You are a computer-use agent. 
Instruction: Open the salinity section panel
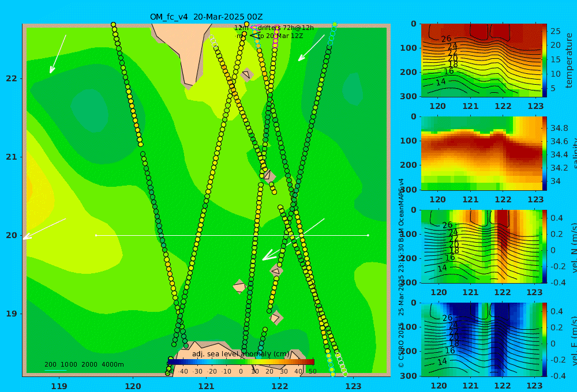481,153
